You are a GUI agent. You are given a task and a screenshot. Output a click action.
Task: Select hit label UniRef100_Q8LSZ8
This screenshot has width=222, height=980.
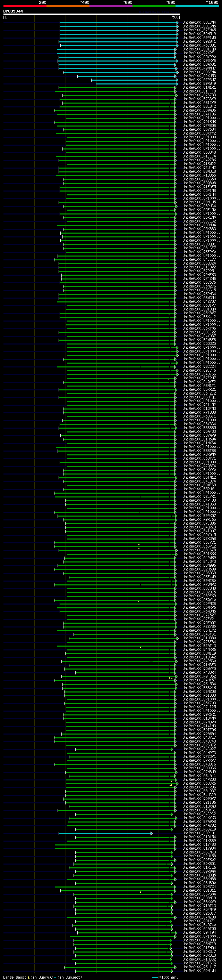point(199,550)
